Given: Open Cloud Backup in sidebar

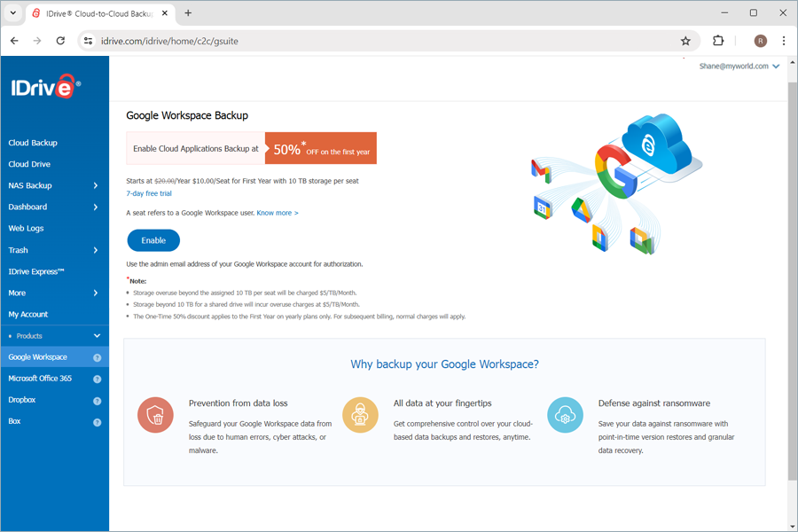Looking at the screenshot, I should tap(33, 143).
